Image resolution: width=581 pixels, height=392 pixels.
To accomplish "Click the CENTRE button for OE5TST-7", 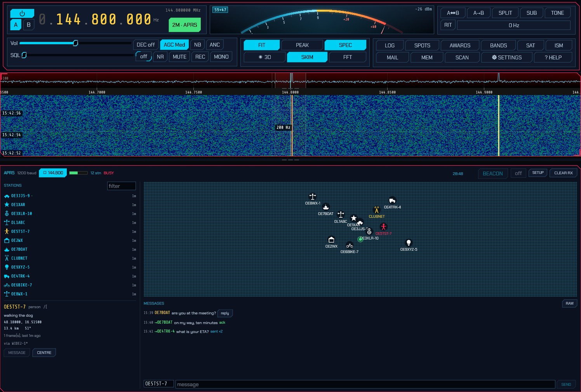I will [44, 353].
